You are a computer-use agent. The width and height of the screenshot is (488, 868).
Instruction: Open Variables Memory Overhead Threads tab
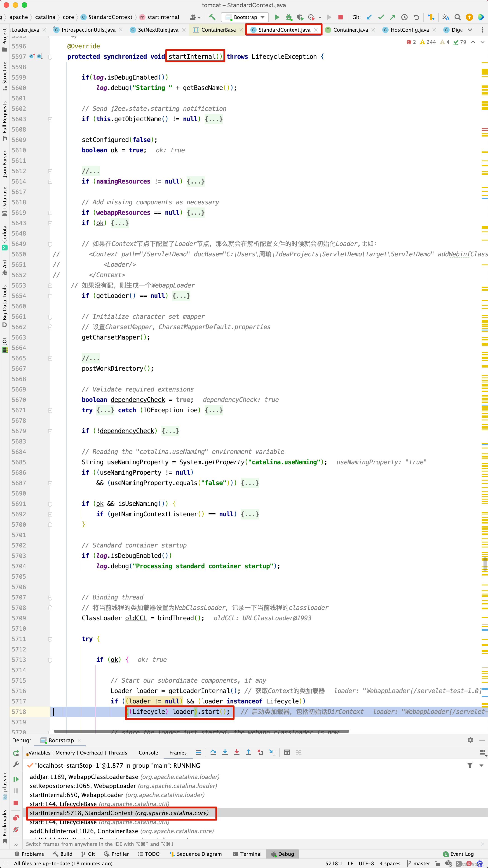77,752
